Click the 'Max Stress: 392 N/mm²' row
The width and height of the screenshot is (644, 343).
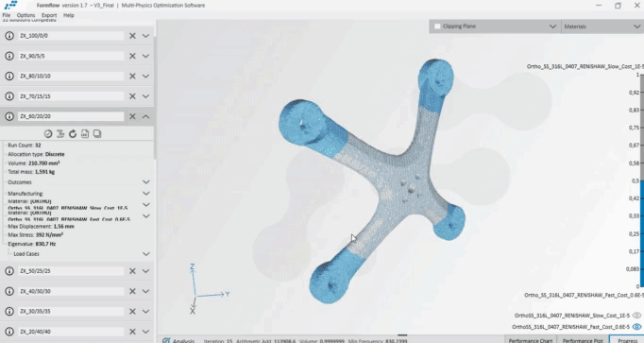[35, 235]
